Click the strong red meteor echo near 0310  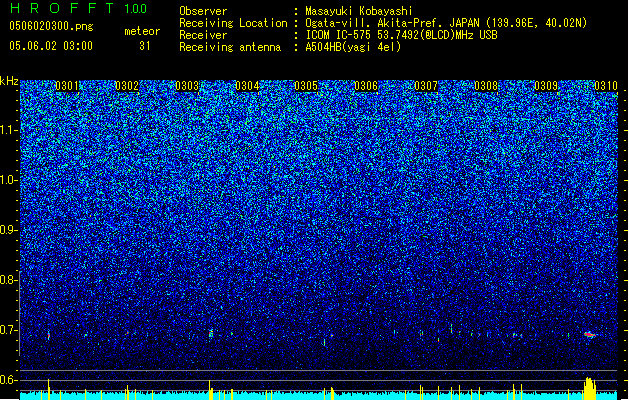[589, 334]
